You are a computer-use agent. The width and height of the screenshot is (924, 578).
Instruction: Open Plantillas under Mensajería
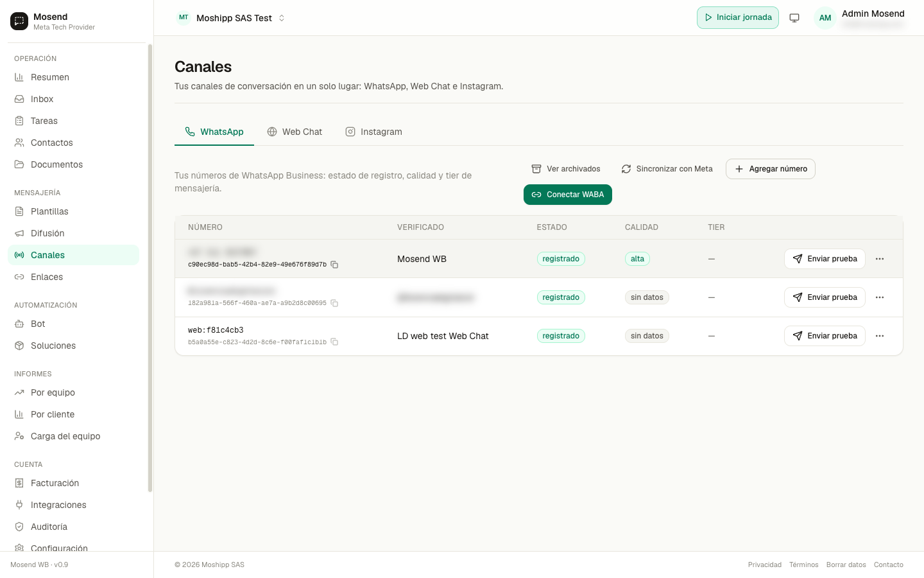click(73, 211)
